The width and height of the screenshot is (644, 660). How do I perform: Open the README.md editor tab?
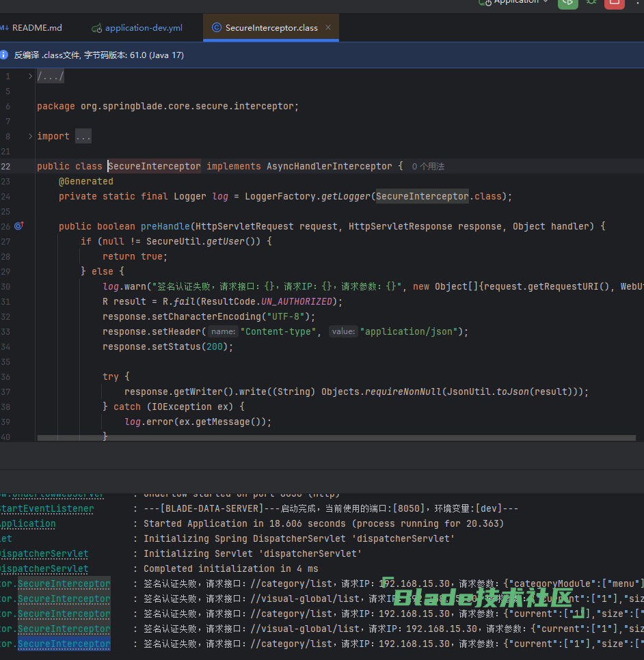(x=31, y=28)
